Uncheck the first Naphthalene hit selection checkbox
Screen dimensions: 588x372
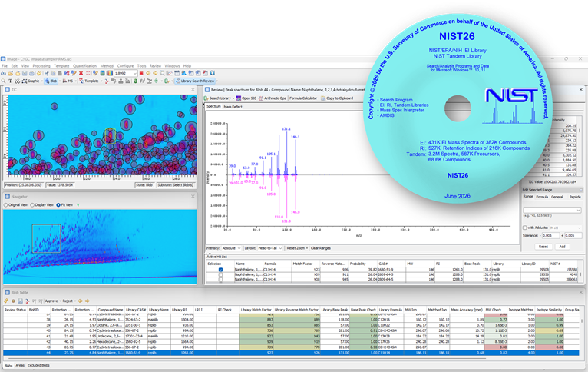[220, 270]
